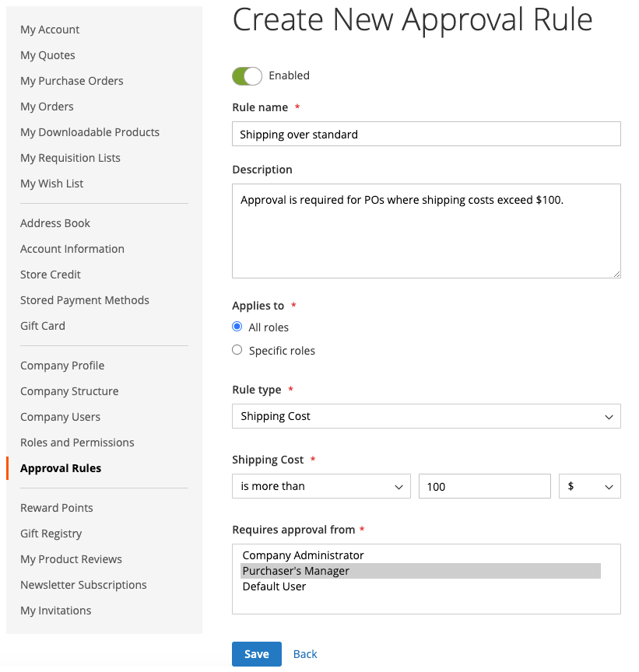Open the Company Users page
This screenshot has width=639, height=672.
click(60, 417)
